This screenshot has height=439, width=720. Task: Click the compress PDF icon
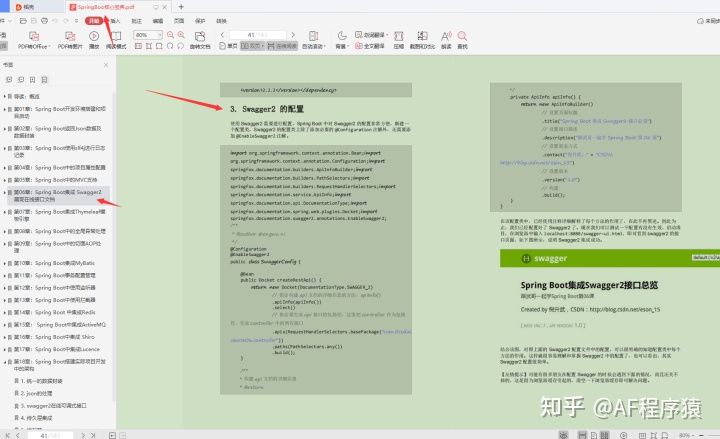[x=399, y=36]
